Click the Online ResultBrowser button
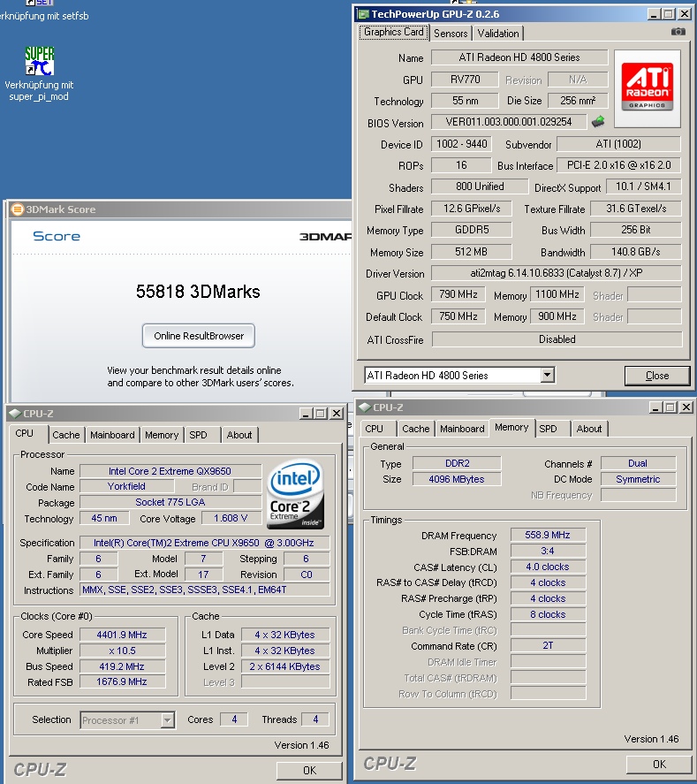Viewport: 697px width, 784px height. [199, 336]
